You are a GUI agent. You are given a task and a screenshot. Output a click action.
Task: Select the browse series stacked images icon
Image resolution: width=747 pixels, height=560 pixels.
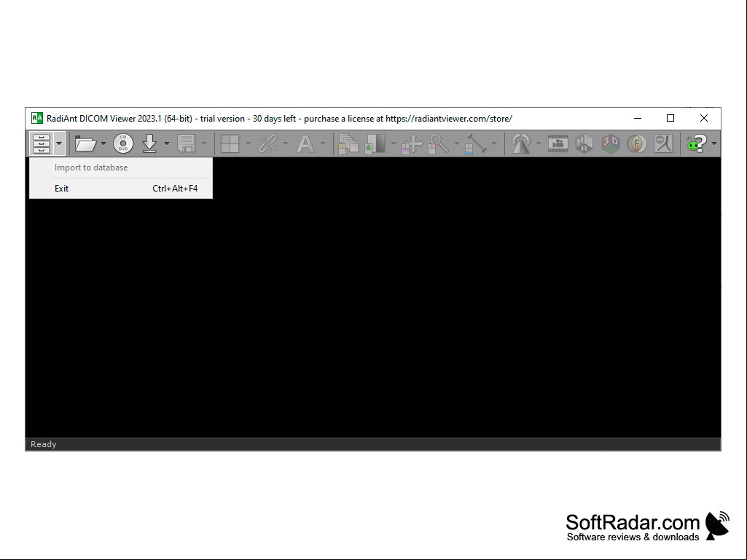[x=348, y=143]
